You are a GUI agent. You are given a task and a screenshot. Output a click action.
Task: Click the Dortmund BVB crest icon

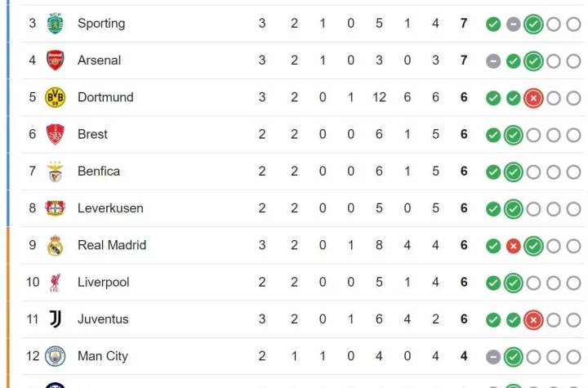pos(55,97)
